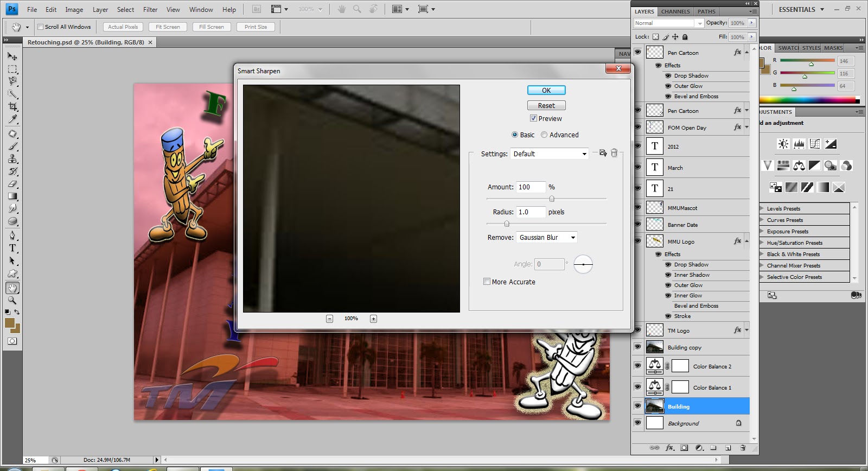Hide the Building copy layer

pos(637,347)
